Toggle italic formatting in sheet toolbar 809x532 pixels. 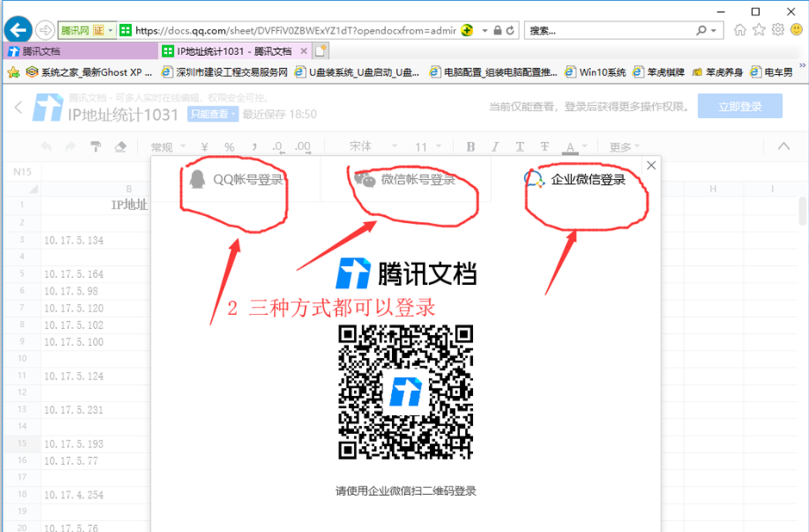pyautogui.click(x=495, y=147)
